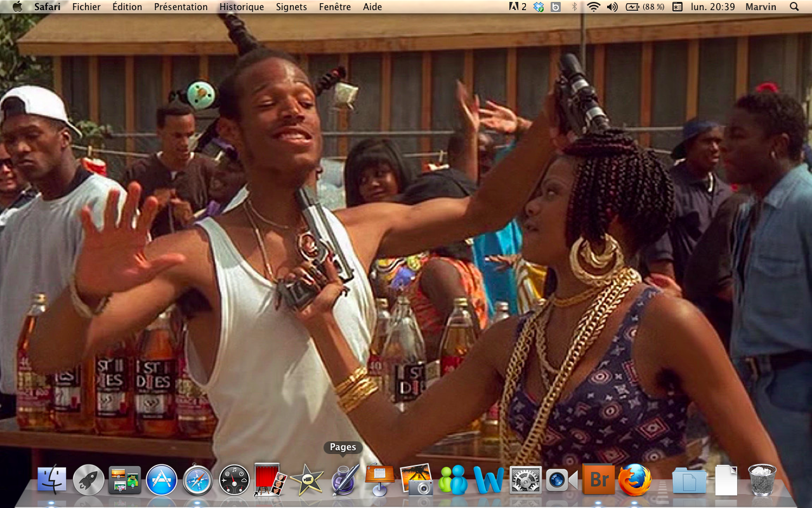Launch Launchpad rocket icon in Dock
This screenshot has height=508, width=812.
pyautogui.click(x=89, y=480)
